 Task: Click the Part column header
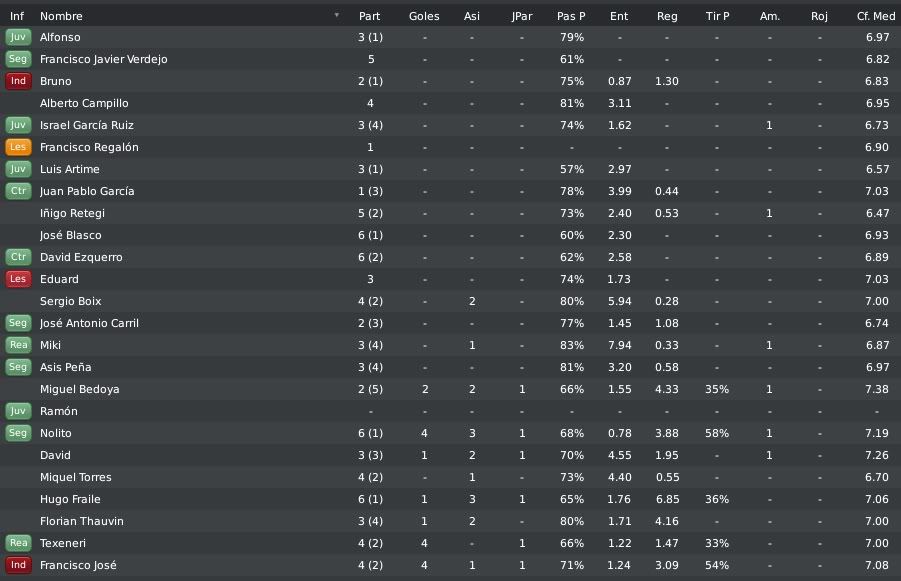click(369, 16)
